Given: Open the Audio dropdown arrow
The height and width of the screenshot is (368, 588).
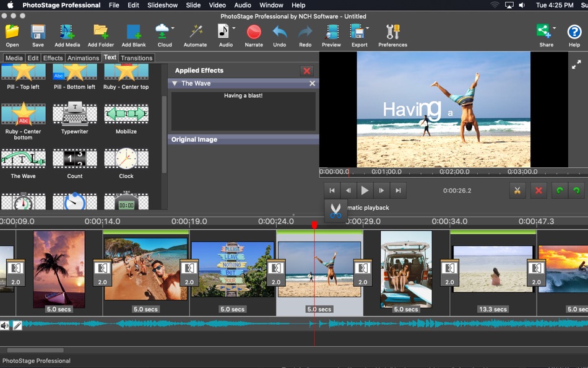Looking at the screenshot, I should coord(233,27).
